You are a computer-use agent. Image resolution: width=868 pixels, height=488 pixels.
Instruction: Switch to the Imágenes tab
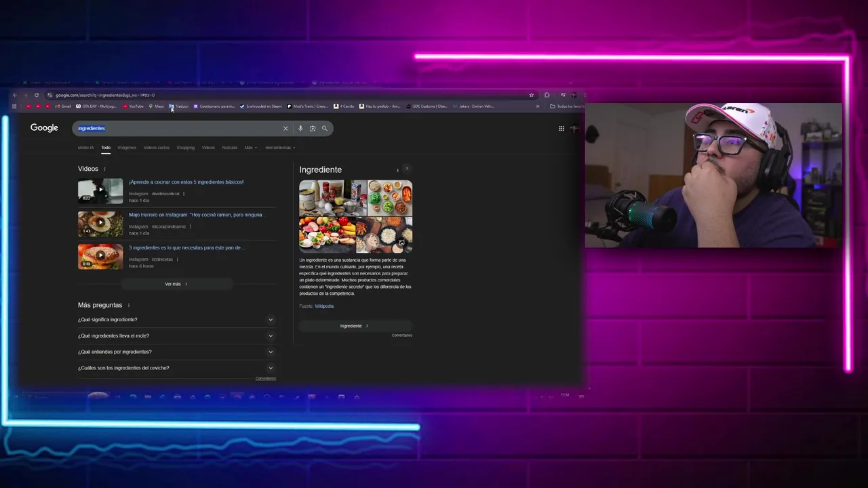pyautogui.click(x=127, y=148)
